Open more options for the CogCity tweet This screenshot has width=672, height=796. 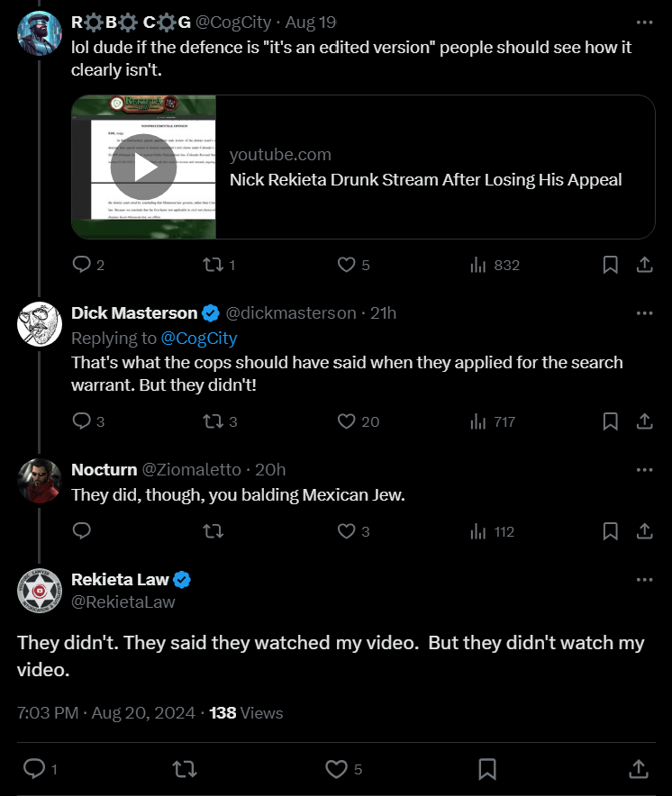click(x=644, y=22)
